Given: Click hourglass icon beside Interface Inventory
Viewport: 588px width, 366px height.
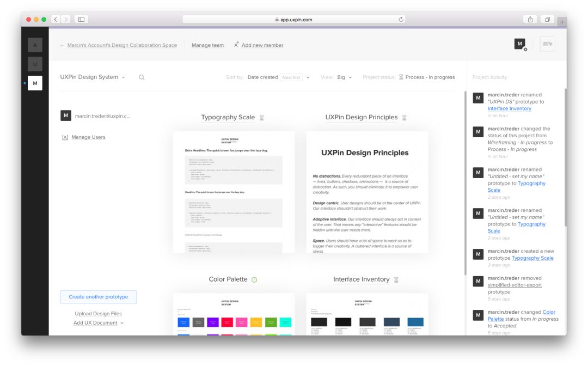Looking at the screenshot, I should click(x=396, y=280).
